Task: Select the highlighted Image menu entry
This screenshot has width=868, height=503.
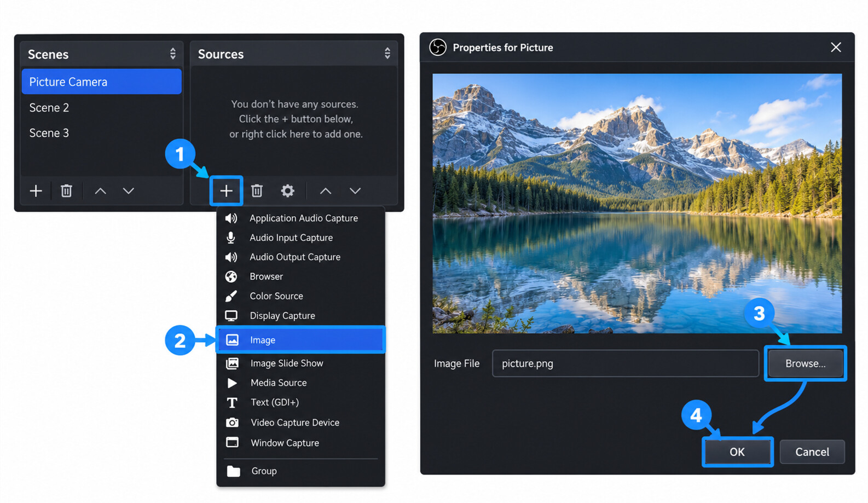Action: click(300, 340)
